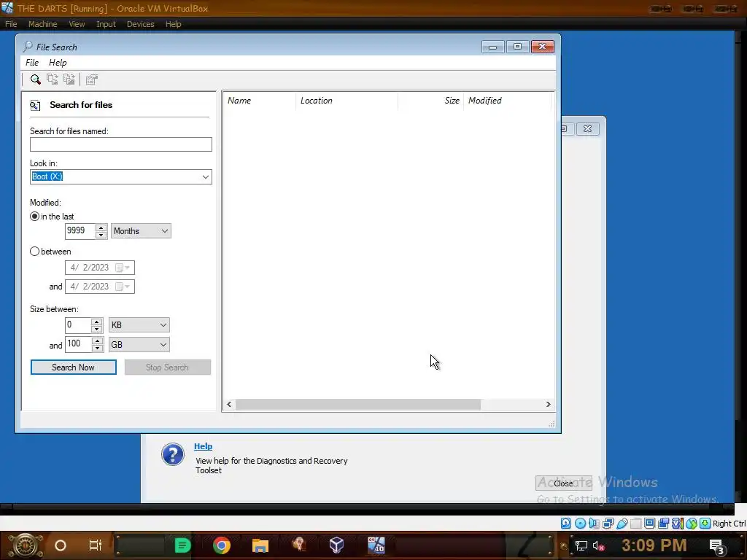Image resolution: width=747 pixels, height=560 pixels.
Task: Click the move files toolbar icon
Action: (x=69, y=79)
